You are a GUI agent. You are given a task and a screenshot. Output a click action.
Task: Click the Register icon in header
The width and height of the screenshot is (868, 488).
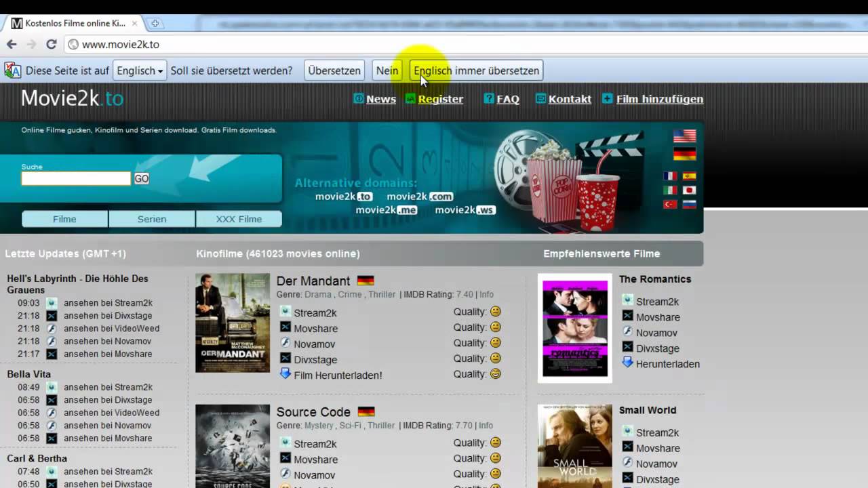410,98
